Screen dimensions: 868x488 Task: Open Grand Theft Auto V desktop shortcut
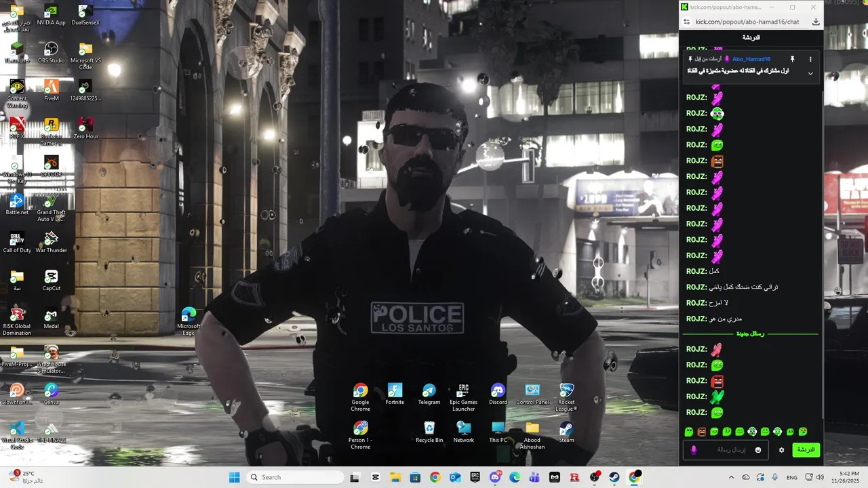click(51, 207)
